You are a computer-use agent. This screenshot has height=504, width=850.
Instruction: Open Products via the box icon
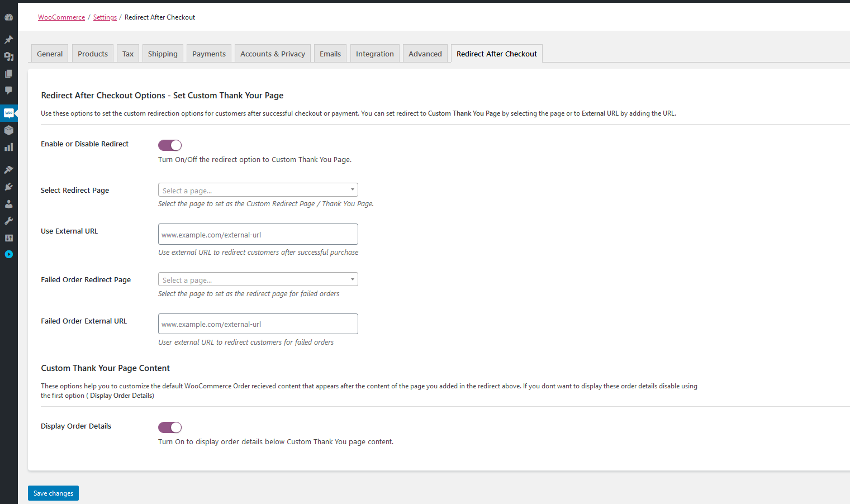[x=8, y=130]
